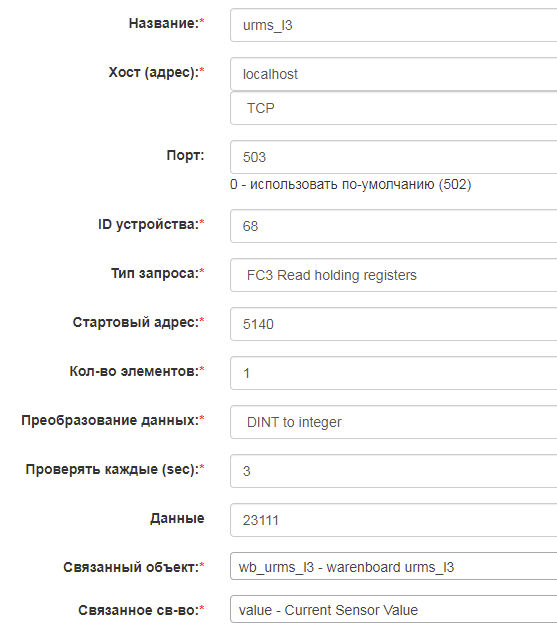Click the Связанный объект label
This screenshot has height=627, width=557.
tap(134, 567)
